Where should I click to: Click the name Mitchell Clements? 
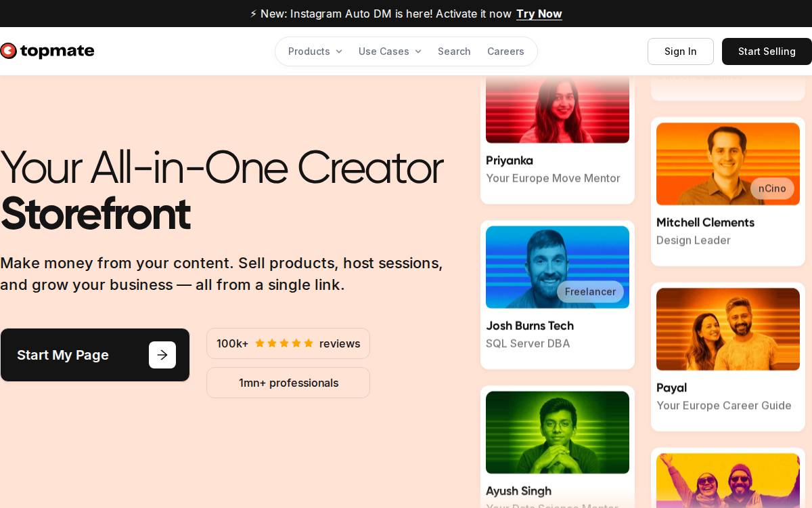(705, 223)
